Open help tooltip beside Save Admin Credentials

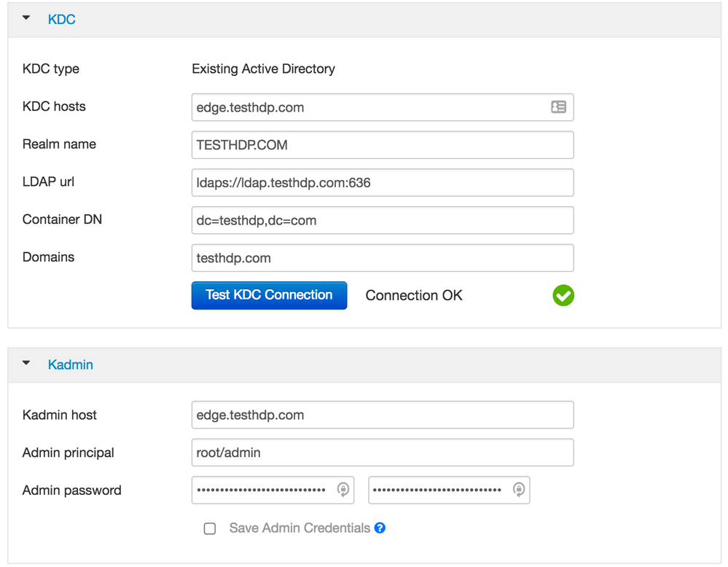(x=380, y=528)
